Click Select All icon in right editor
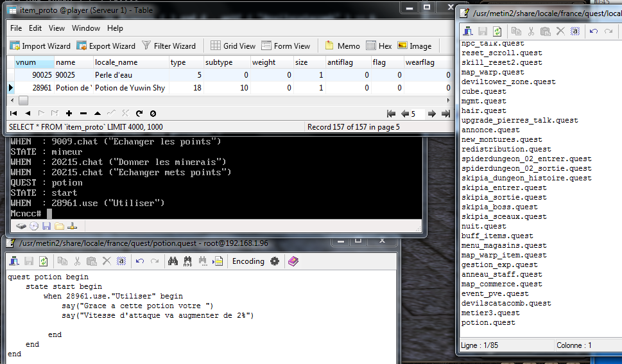This screenshot has width=622, height=364. click(x=575, y=31)
